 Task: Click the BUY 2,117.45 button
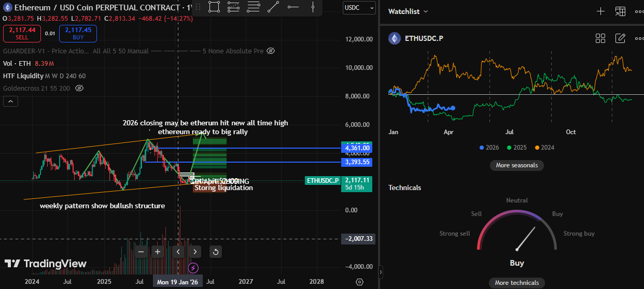click(78, 34)
